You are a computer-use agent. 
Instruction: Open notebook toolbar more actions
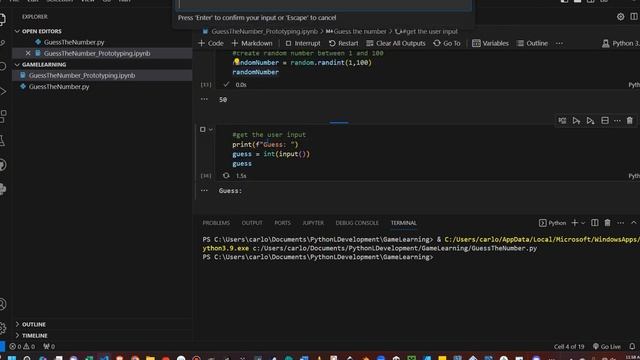tap(559, 43)
